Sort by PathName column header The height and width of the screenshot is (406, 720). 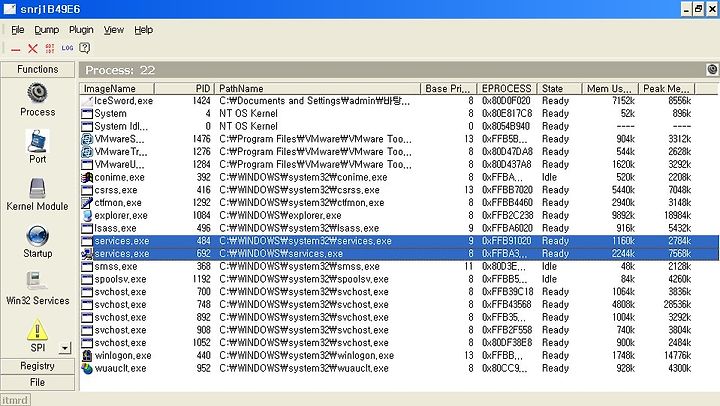(x=317, y=89)
